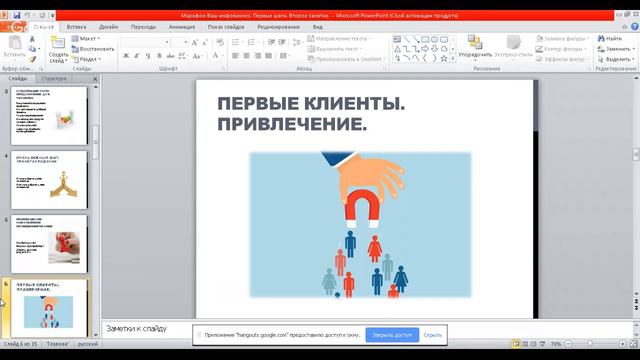Viewport: 640px width, 360px height.
Task: Click the Восстановить reset button
Action: [x=93, y=49]
